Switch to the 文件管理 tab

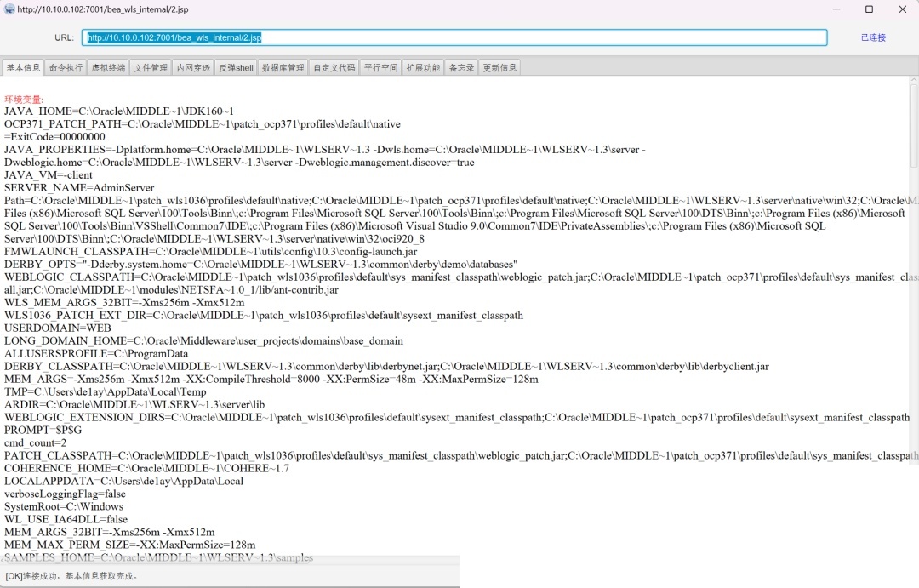click(151, 68)
